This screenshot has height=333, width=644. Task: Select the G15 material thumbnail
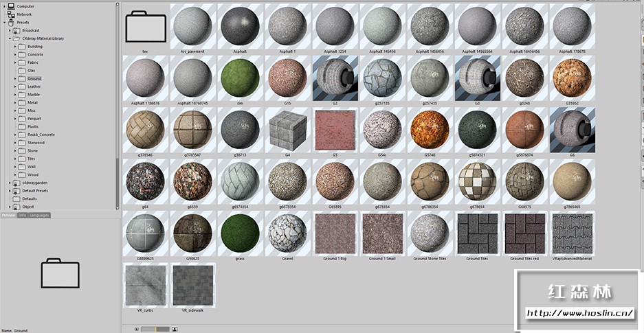tap(287, 78)
